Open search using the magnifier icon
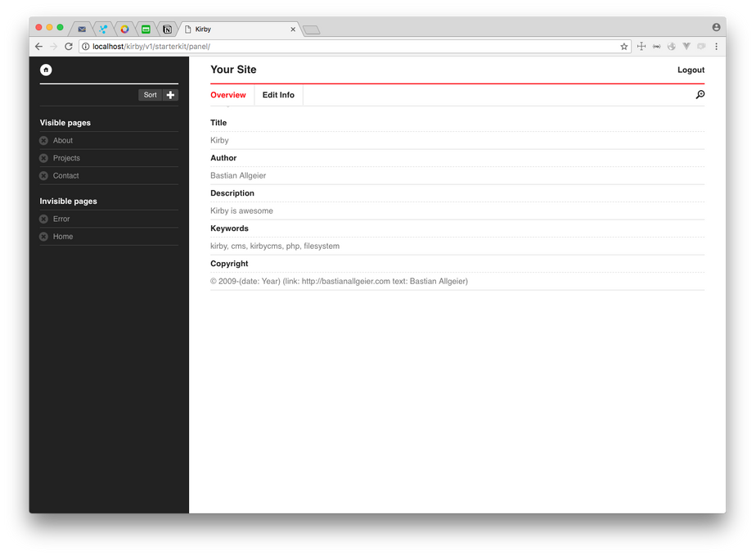The image size is (756, 556). click(700, 94)
